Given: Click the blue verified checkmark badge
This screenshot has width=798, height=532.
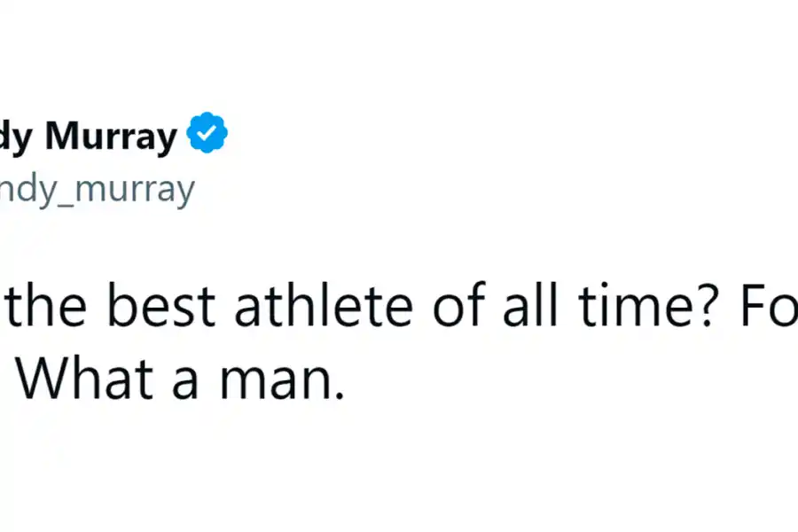Looking at the screenshot, I should point(208,134).
